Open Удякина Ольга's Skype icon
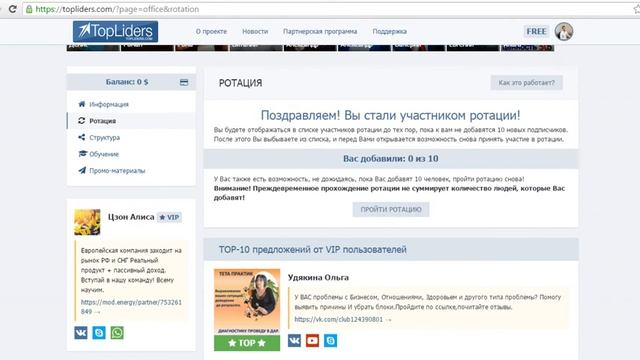This screenshot has height=360, width=640. tap(331, 340)
